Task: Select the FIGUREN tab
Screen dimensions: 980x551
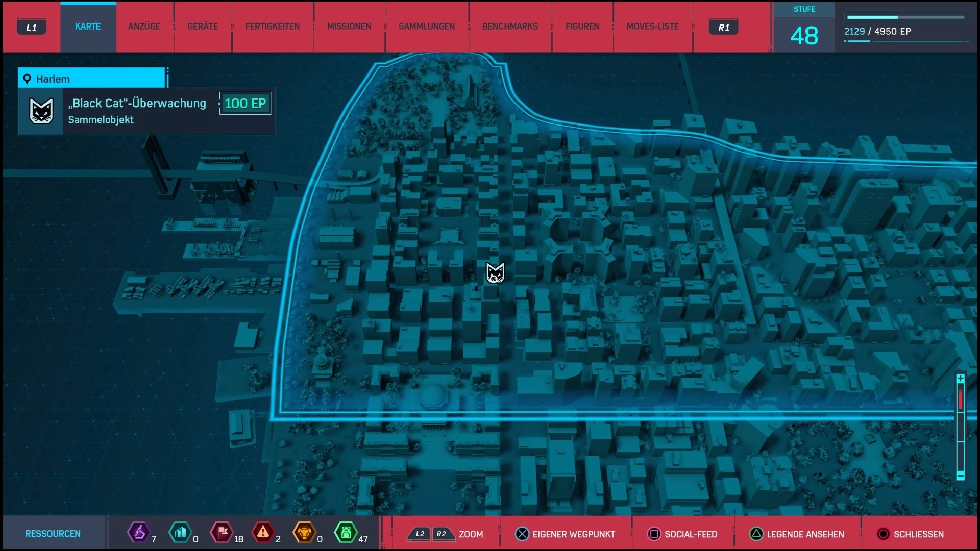Action: pos(582,27)
